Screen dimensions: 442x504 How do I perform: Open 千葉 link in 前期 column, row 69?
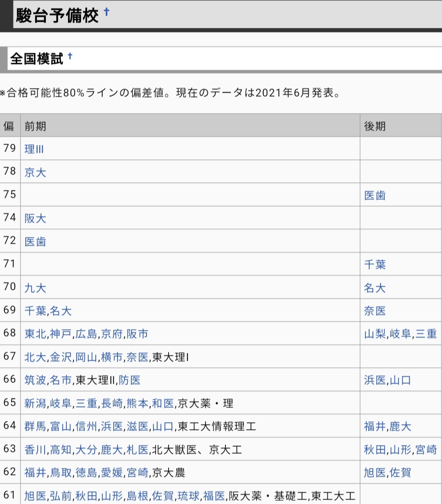pos(35,311)
